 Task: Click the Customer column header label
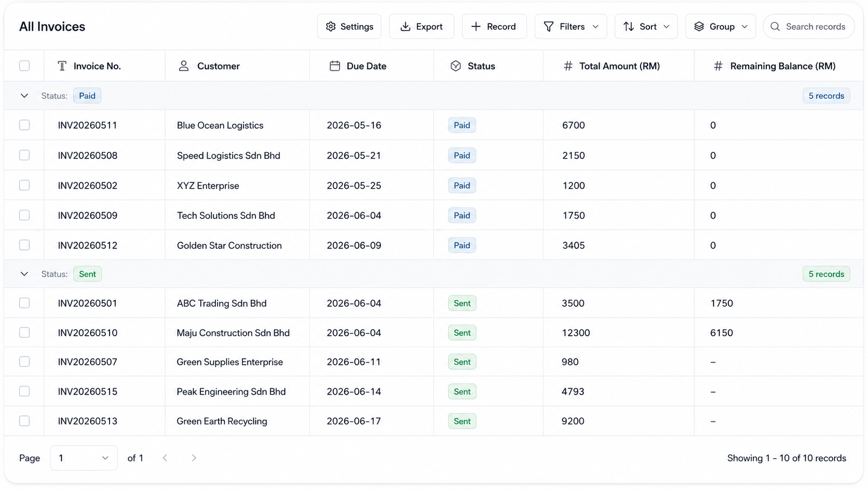[219, 66]
